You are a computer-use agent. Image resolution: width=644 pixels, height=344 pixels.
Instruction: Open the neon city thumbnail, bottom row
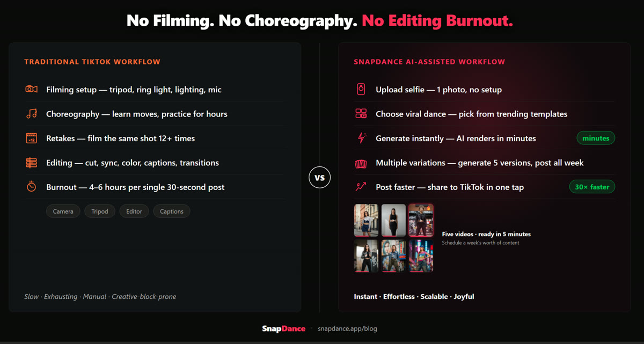[x=421, y=256]
